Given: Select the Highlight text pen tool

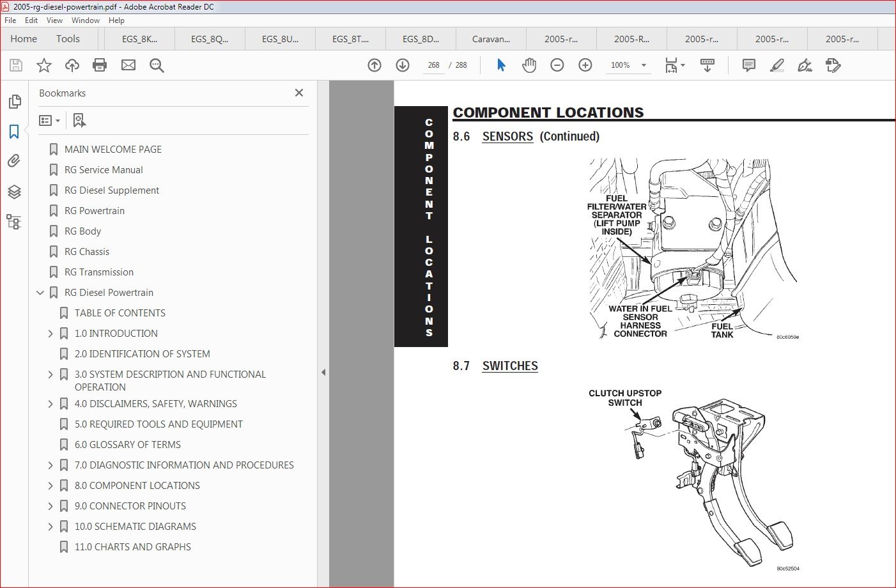Looking at the screenshot, I should click(x=777, y=65).
